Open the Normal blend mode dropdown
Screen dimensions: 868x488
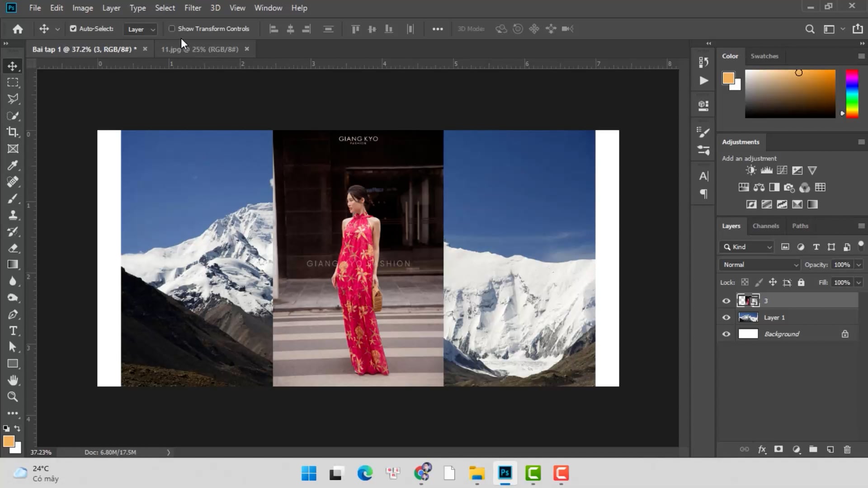pos(760,265)
